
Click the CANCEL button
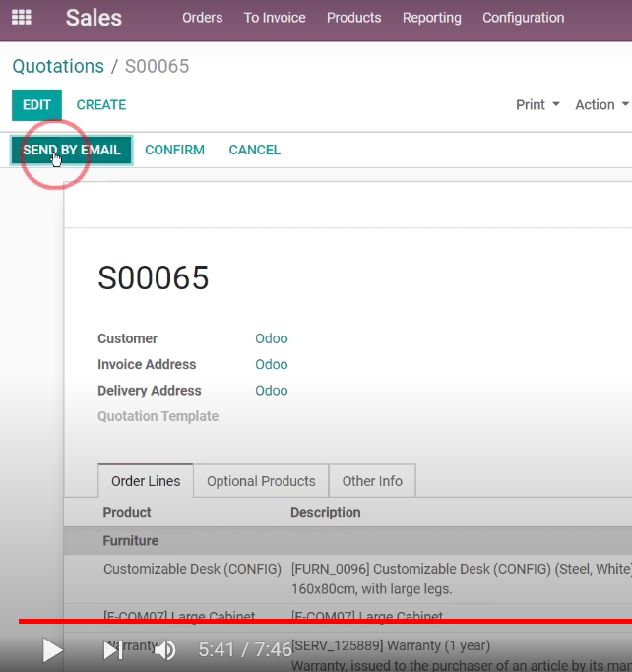tap(255, 150)
